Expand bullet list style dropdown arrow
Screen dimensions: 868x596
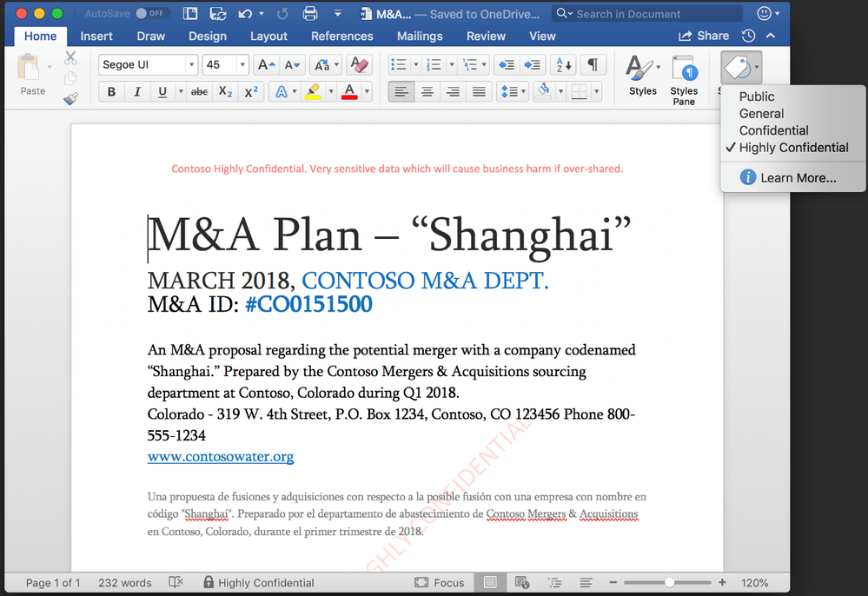(415, 65)
